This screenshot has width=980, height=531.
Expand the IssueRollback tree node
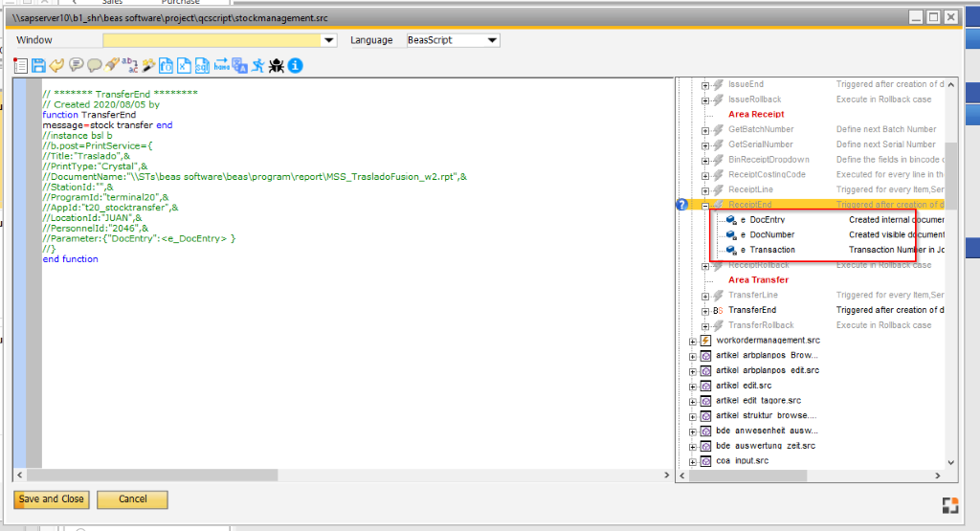705,100
